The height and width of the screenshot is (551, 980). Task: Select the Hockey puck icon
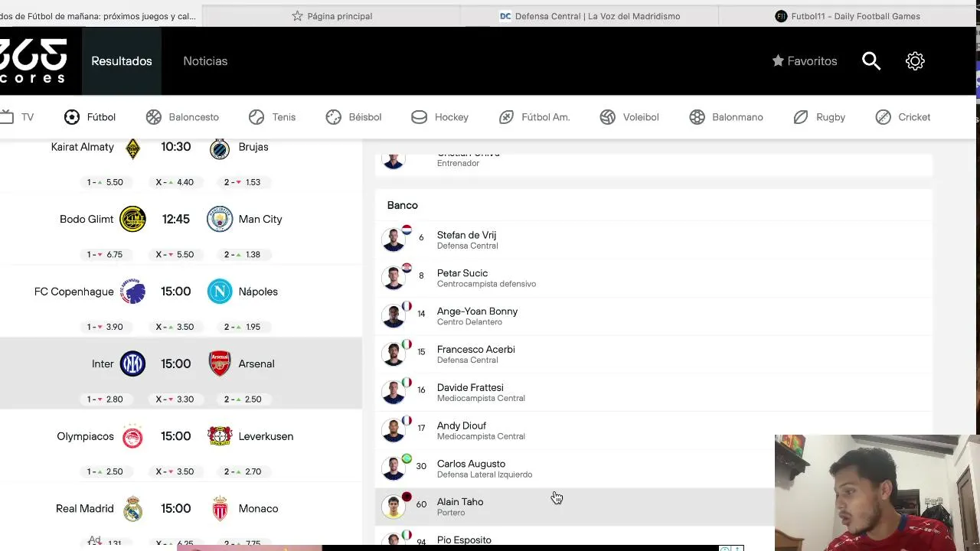[x=419, y=117]
